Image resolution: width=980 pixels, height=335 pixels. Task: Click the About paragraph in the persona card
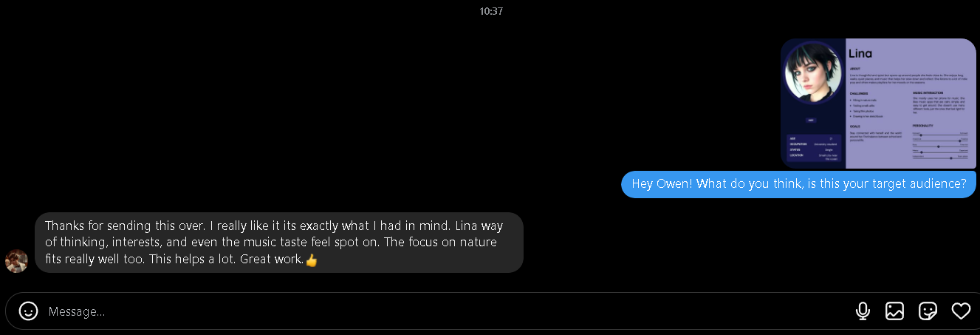908,78
